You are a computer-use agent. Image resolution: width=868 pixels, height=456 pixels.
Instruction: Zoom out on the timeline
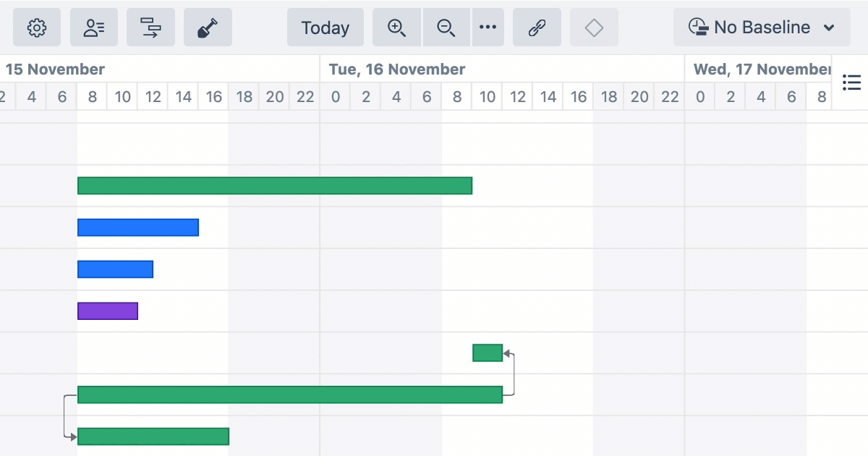(446, 28)
